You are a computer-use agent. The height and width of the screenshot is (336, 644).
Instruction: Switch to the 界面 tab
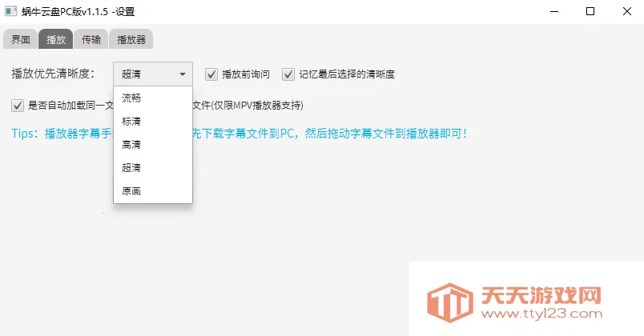(20, 39)
